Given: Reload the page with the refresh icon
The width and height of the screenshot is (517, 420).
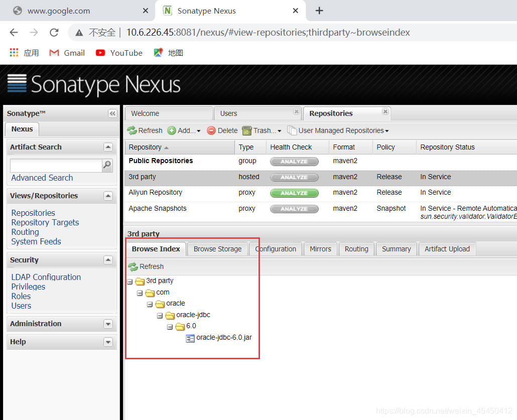Looking at the screenshot, I should [x=54, y=32].
